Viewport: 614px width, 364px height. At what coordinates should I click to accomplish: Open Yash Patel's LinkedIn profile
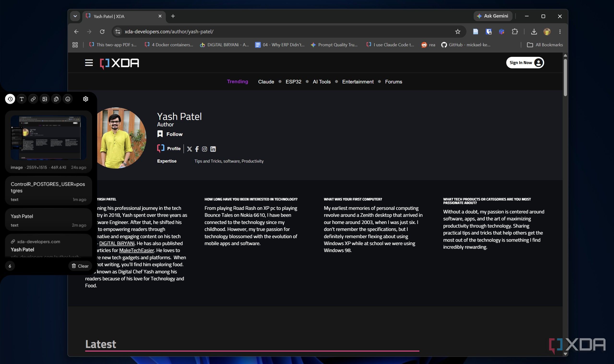pyautogui.click(x=213, y=149)
